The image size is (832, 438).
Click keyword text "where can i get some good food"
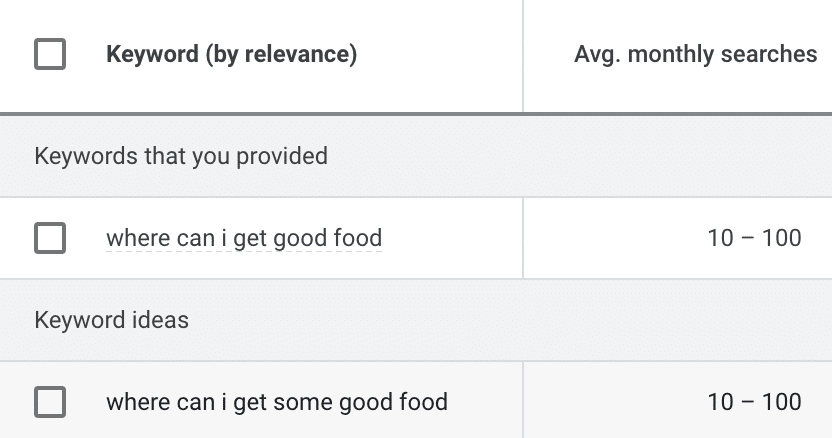point(277,402)
